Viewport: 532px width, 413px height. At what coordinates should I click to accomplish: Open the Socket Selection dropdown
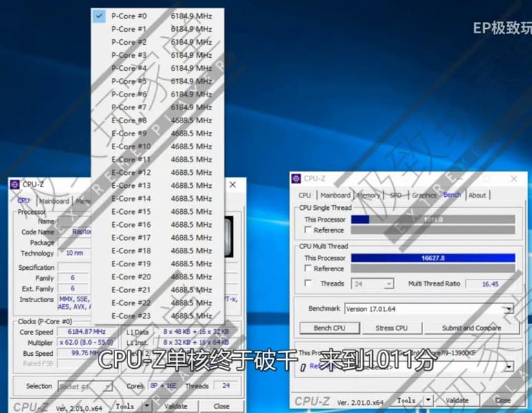(x=85, y=386)
